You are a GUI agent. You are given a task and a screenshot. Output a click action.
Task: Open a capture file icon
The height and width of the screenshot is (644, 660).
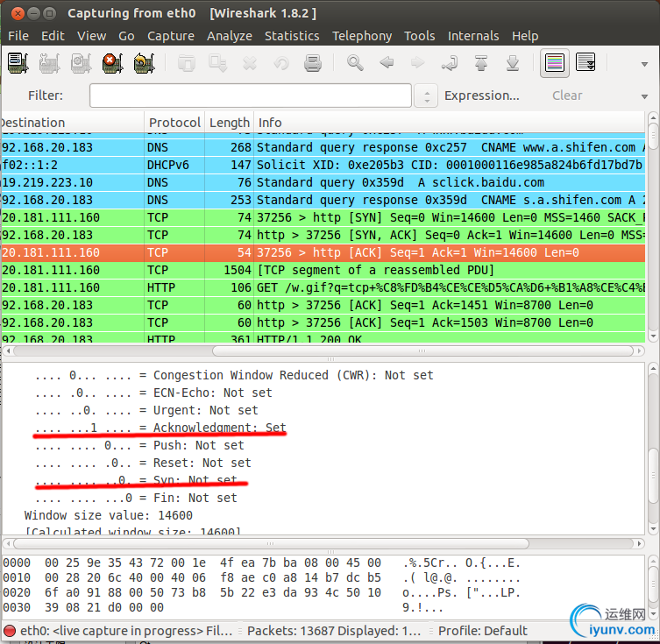(187, 63)
